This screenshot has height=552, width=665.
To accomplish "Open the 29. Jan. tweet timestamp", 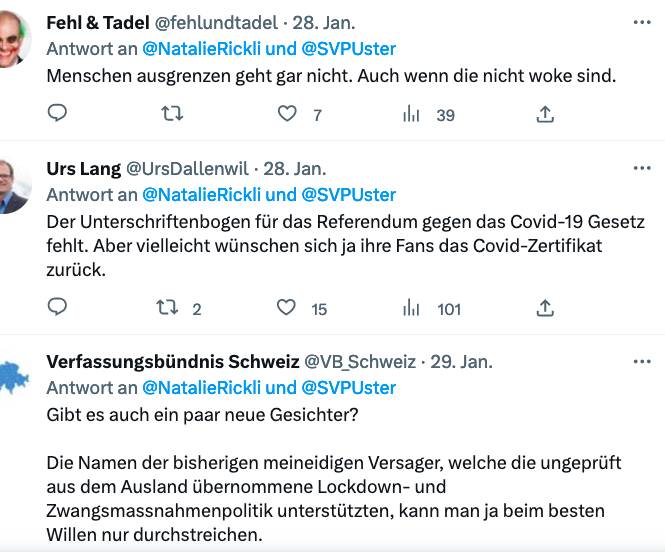I will click(461, 362).
